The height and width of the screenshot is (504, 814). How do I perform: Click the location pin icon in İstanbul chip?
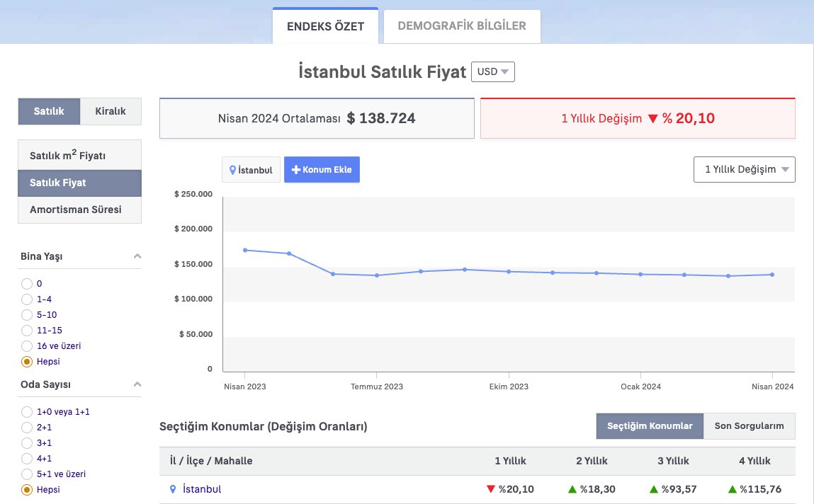point(233,170)
